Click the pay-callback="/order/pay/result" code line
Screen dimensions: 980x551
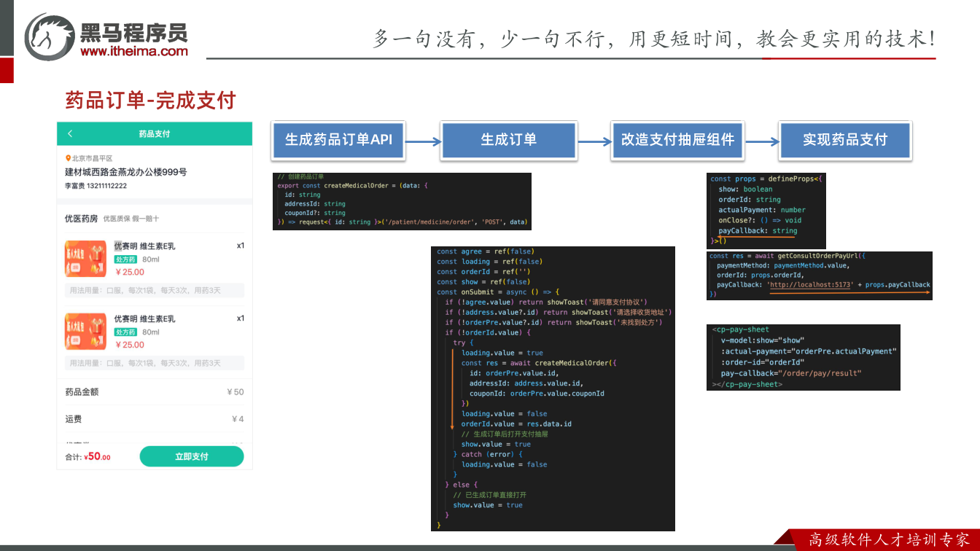pos(791,372)
